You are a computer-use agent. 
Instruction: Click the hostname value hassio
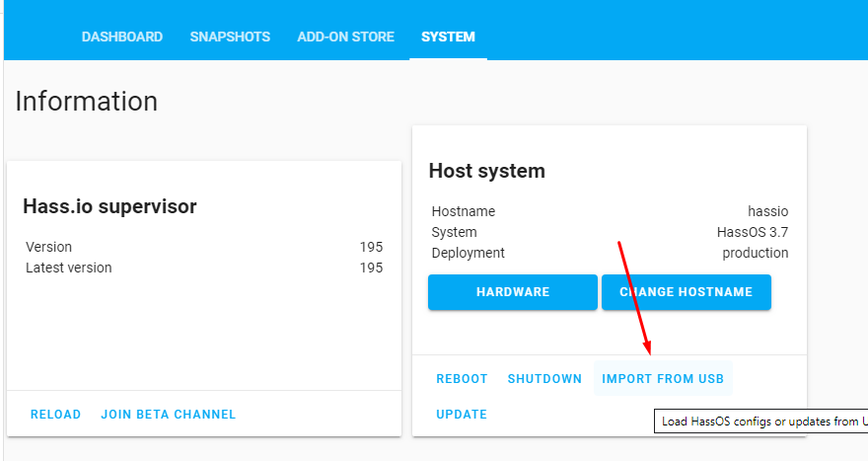[x=767, y=211]
